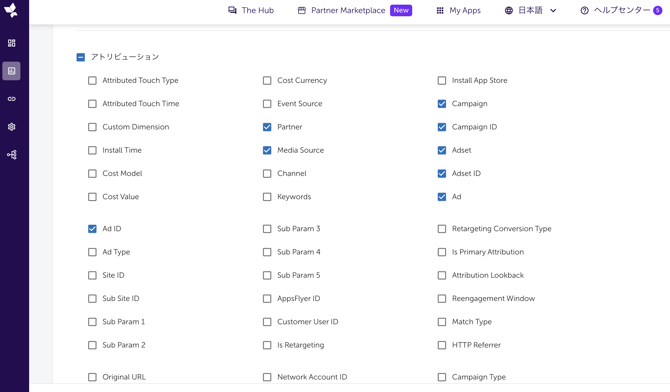This screenshot has height=392, width=670.
Task: Enable Sub Param 2 checkbox
Action: point(92,345)
